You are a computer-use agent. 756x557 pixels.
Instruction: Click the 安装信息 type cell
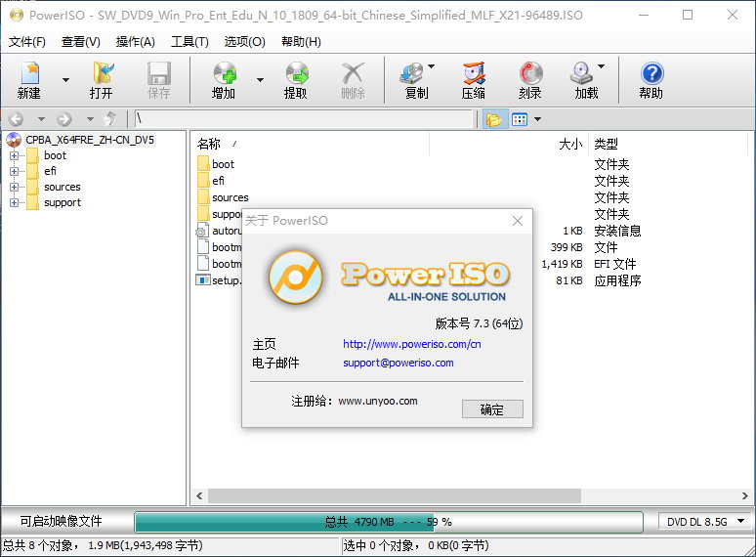click(617, 231)
